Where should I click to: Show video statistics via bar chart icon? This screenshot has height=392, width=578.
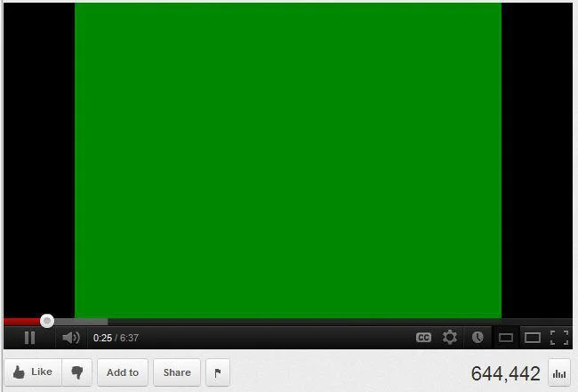[x=559, y=373]
